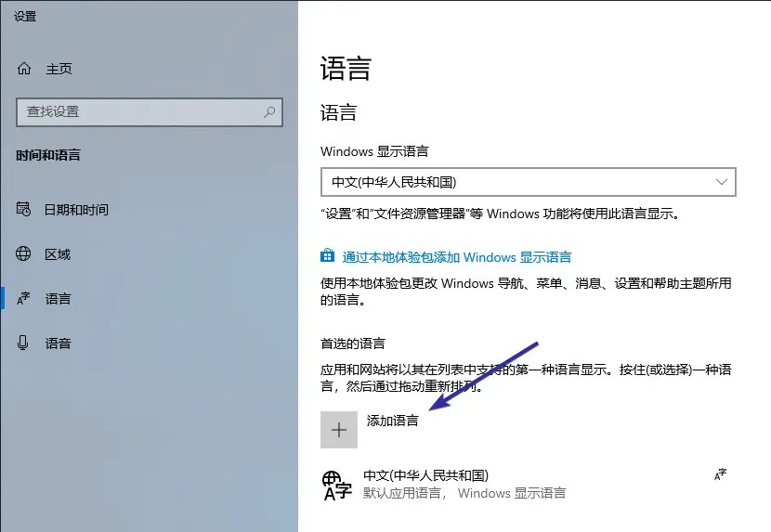This screenshot has height=532, width=771.
Task: Click the small A字 display language badge at right
Action: (720, 474)
